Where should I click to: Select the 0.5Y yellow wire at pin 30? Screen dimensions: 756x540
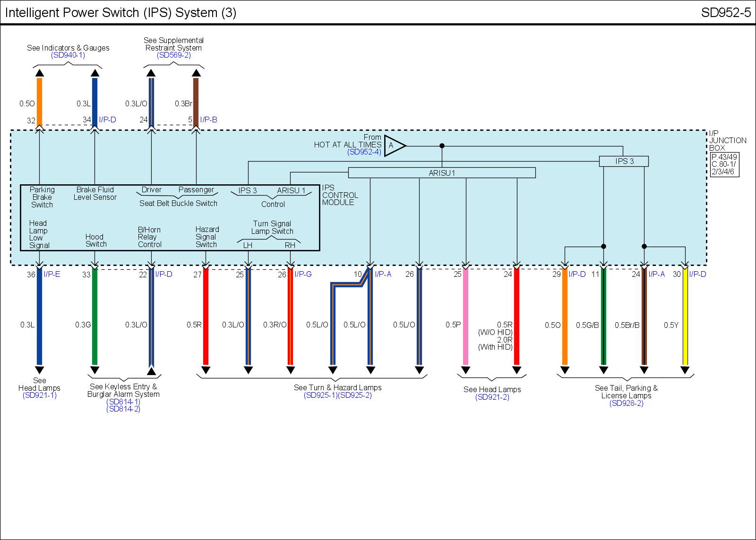point(685,317)
